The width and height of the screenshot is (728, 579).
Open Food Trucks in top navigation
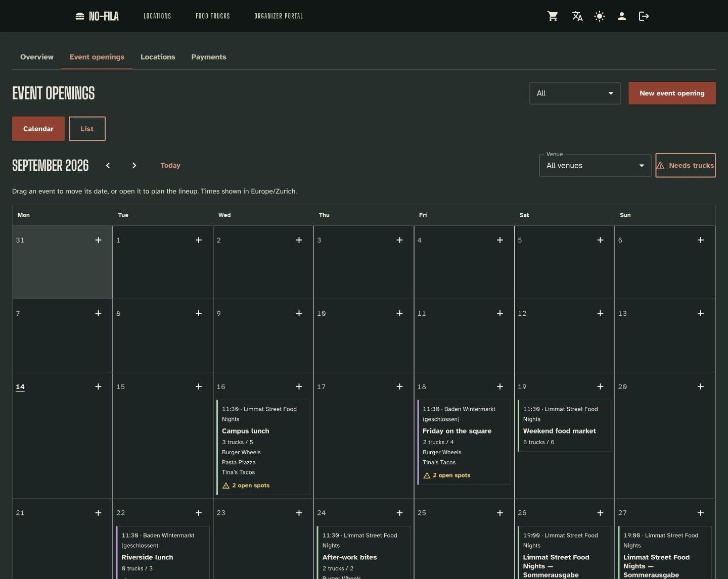[x=213, y=16]
